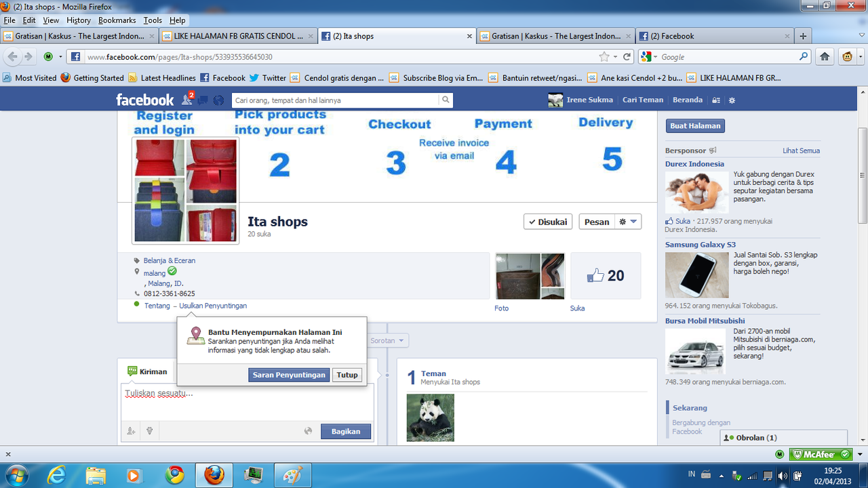Viewport: 868px width, 488px height.
Task: Toggle the Disukai liked button
Action: [x=548, y=222]
